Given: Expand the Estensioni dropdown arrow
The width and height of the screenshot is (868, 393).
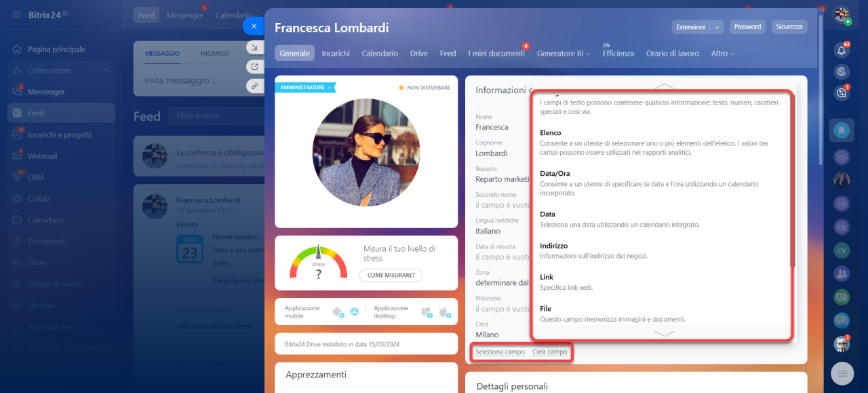Looking at the screenshot, I should click(x=717, y=27).
